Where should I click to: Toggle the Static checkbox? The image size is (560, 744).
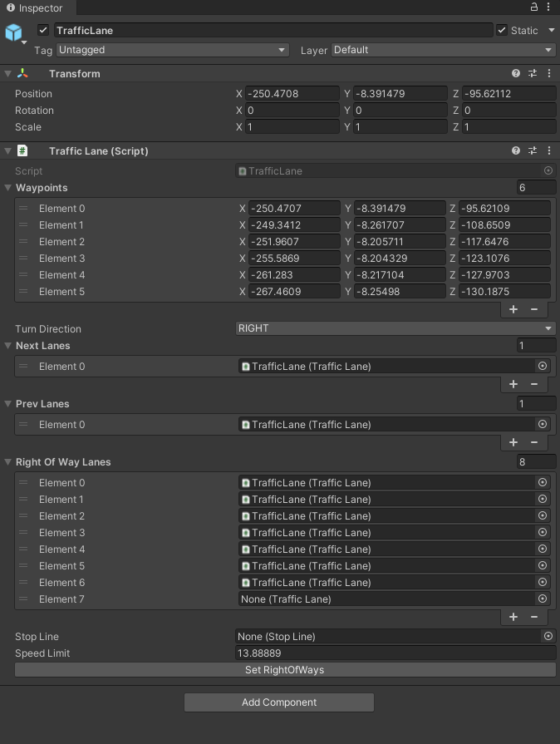[502, 31]
